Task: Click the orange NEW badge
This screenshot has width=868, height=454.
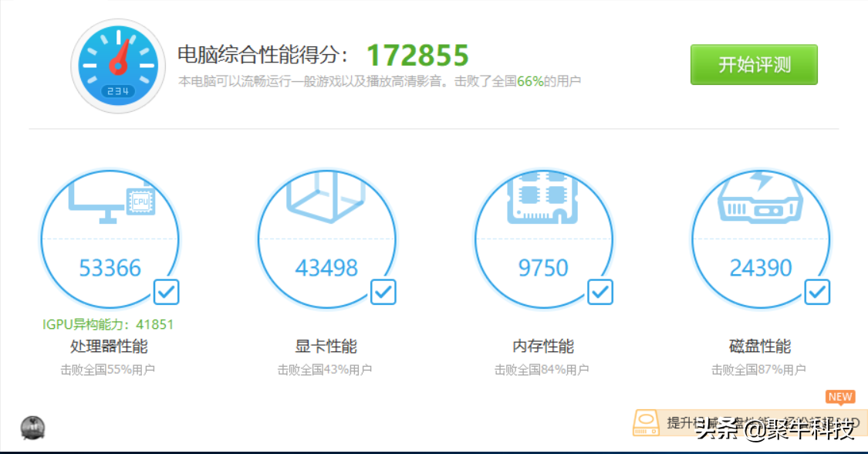Action: tap(840, 397)
